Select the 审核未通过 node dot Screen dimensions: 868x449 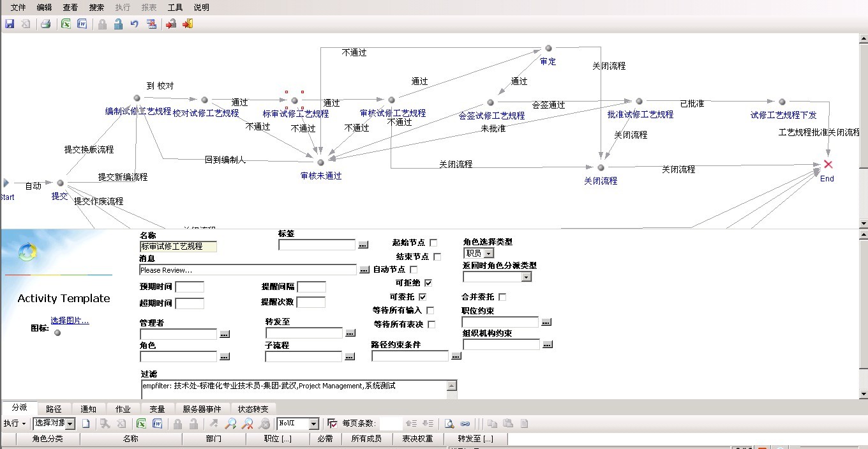click(321, 162)
